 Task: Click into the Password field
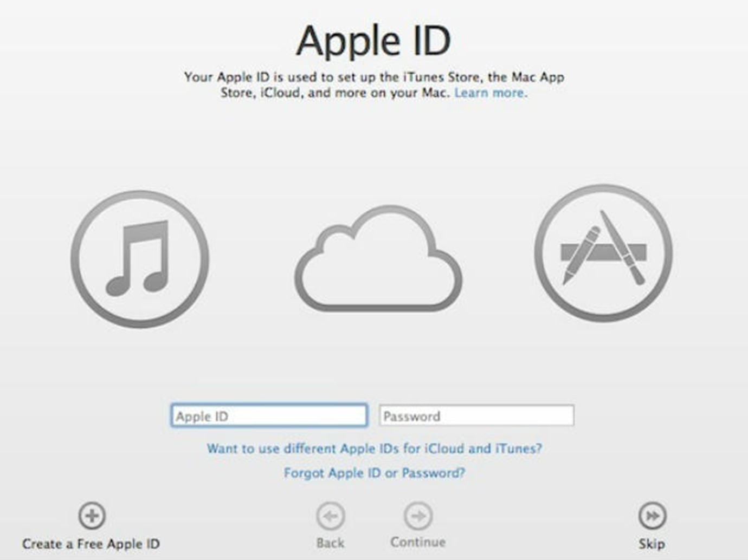point(476,416)
